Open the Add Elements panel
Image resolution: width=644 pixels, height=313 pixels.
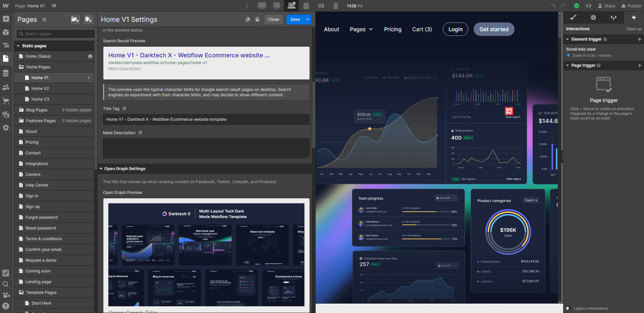point(6,19)
